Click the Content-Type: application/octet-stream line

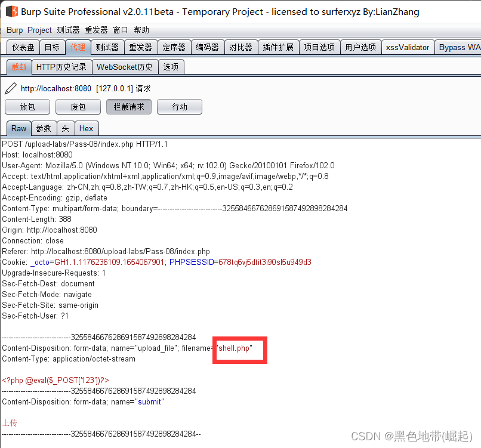point(69,359)
